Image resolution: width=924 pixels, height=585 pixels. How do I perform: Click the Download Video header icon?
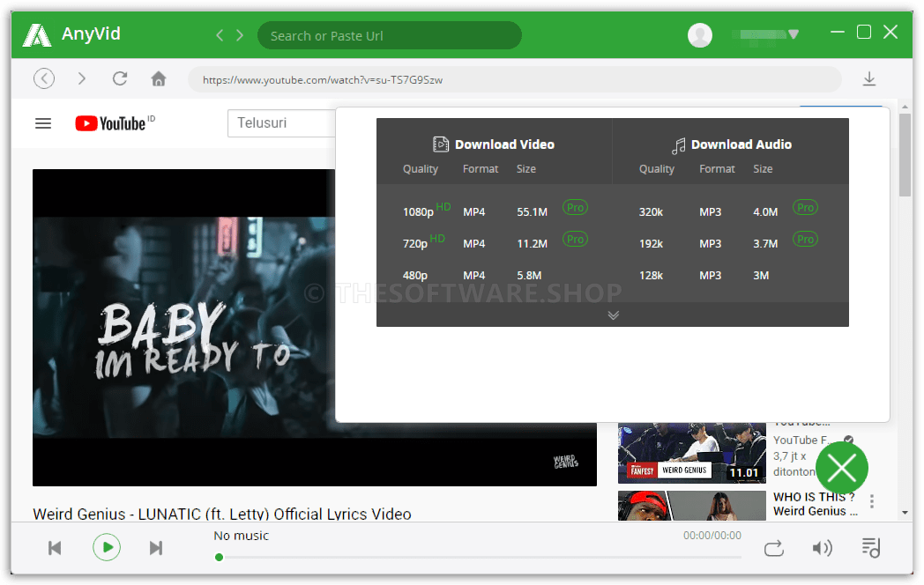pyautogui.click(x=440, y=144)
